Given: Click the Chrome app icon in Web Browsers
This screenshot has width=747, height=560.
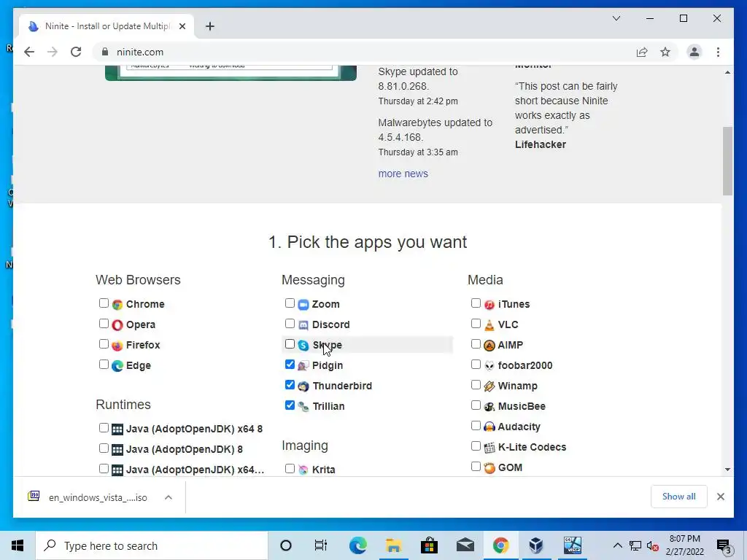Looking at the screenshot, I should tap(117, 304).
